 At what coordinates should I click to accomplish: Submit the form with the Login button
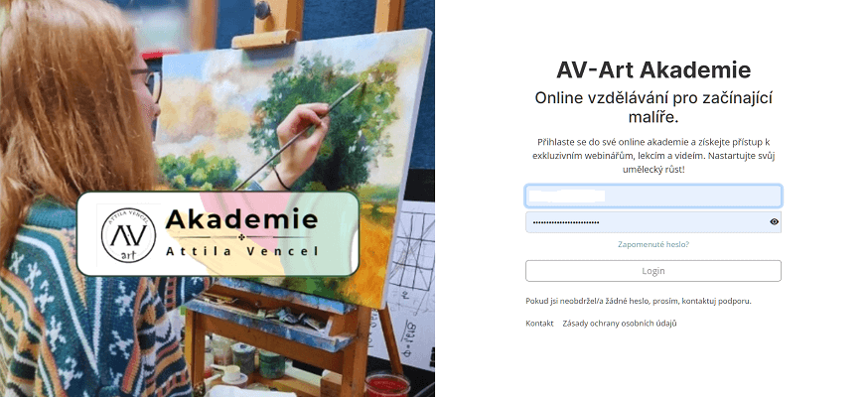653,271
